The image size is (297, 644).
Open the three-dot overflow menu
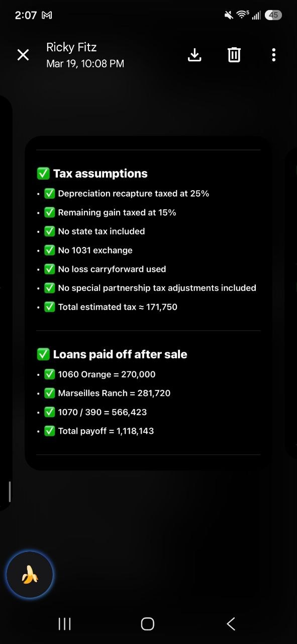pyautogui.click(x=273, y=55)
